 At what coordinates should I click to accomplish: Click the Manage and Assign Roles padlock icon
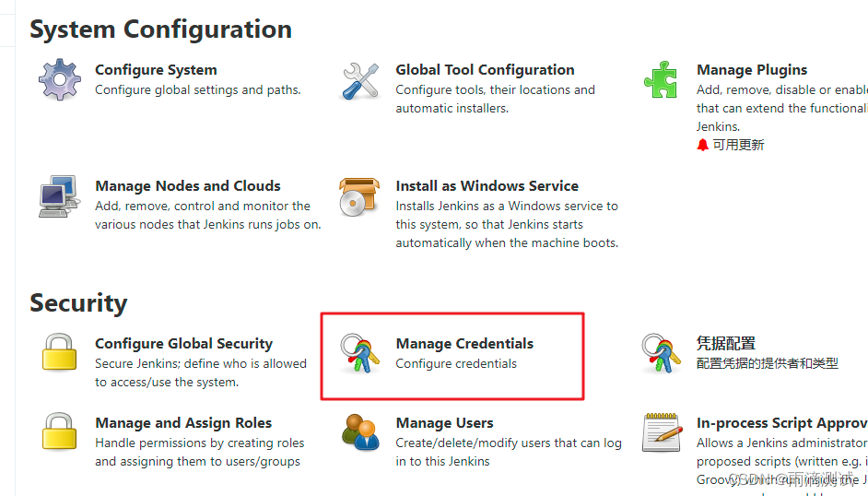pyautogui.click(x=59, y=431)
